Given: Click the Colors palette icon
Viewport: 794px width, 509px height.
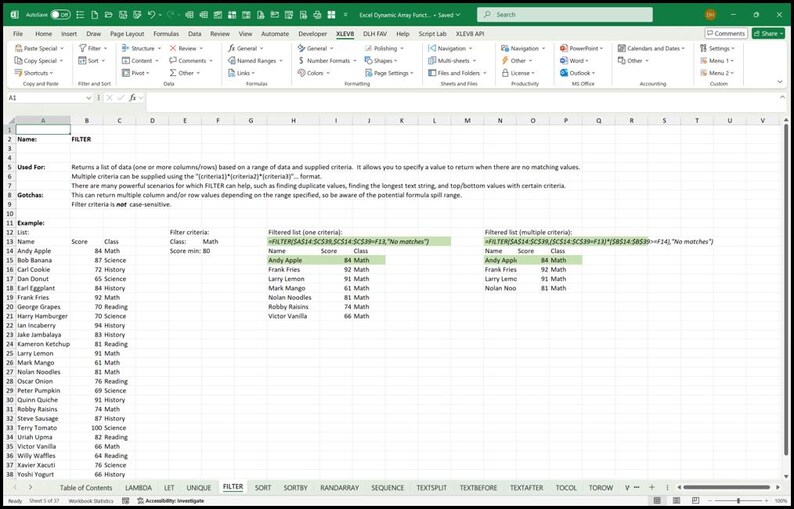Looking at the screenshot, I should (x=301, y=73).
